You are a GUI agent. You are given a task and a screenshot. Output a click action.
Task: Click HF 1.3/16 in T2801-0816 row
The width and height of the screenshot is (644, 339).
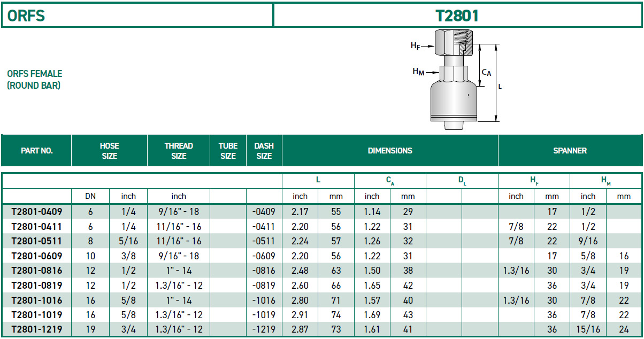tap(516, 271)
